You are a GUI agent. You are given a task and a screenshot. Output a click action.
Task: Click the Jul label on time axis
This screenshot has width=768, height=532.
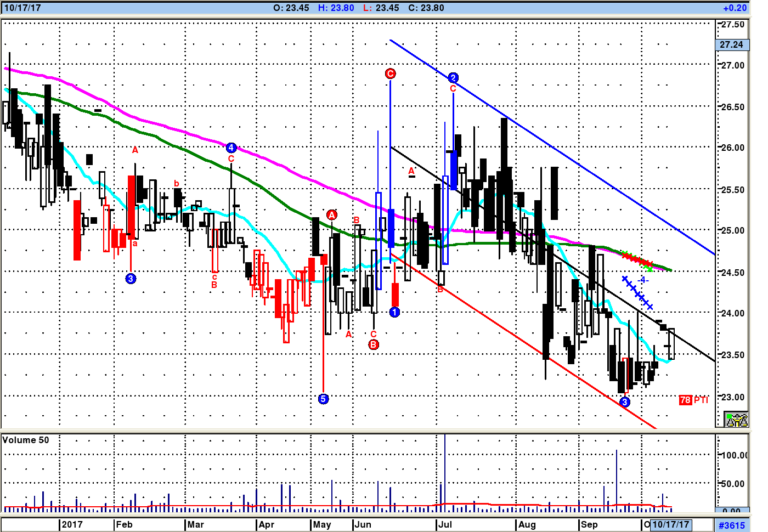(445, 524)
